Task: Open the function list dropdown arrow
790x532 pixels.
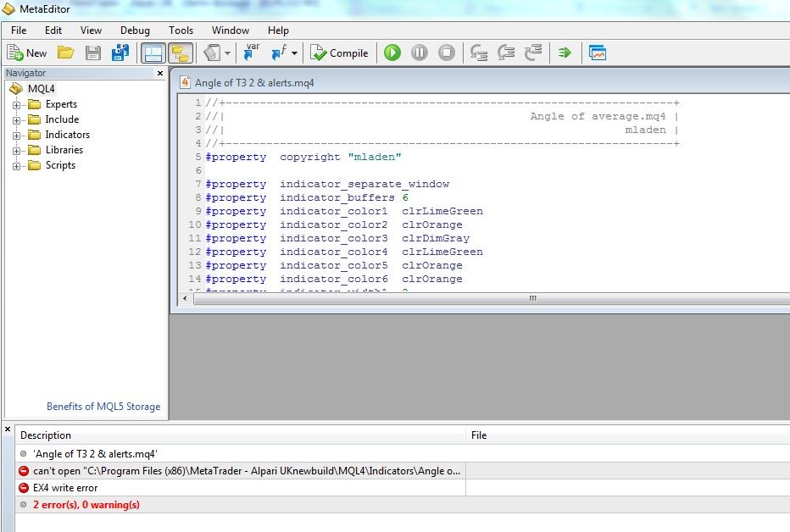Action: (x=294, y=53)
